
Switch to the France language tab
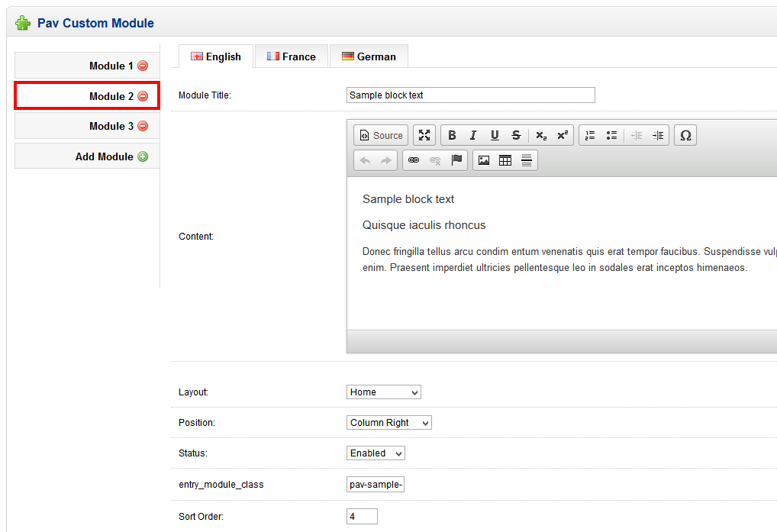(x=291, y=56)
